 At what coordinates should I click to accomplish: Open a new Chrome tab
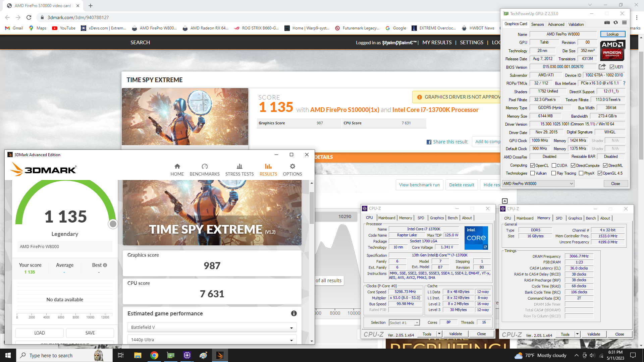point(91,6)
